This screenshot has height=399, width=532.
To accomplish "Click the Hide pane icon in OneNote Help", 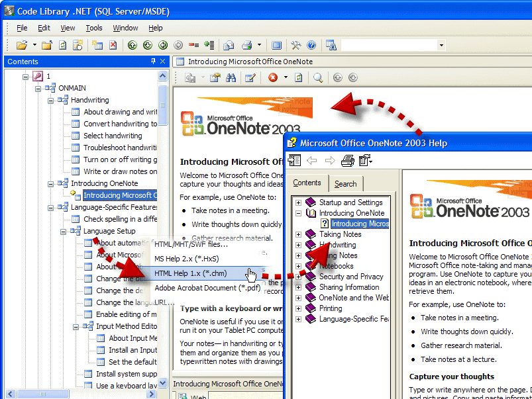I will point(295,160).
